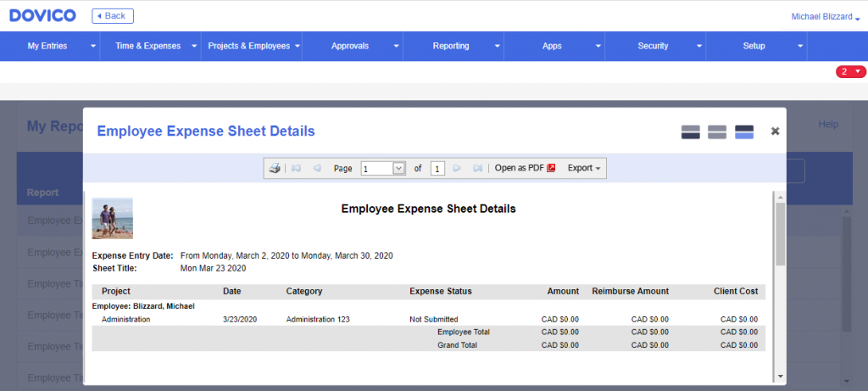Expand the Export menu
The height and width of the screenshot is (391, 868).
[x=584, y=169]
